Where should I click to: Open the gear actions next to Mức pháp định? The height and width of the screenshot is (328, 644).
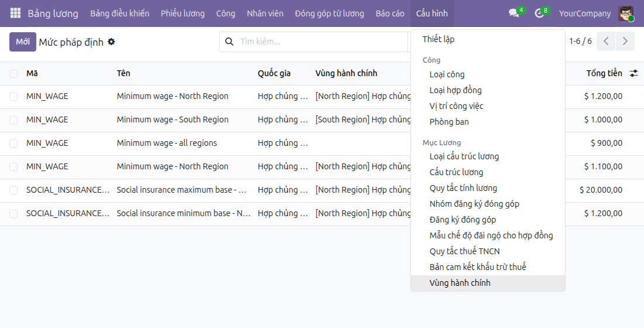(x=111, y=42)
